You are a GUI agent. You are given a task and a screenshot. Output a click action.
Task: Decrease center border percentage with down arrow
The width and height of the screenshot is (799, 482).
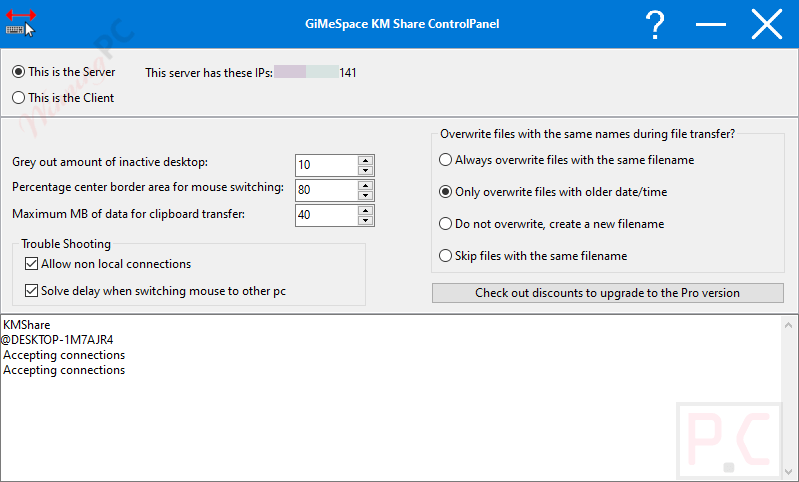point(365,196)
